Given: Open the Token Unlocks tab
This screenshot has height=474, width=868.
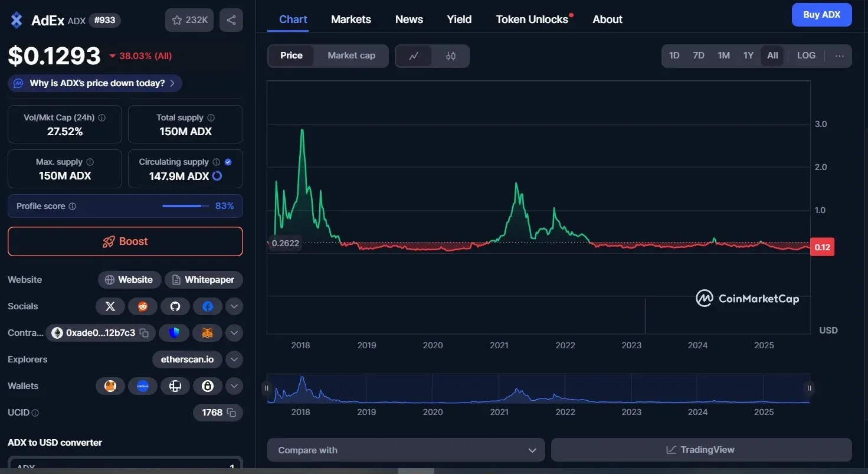Looking at the screenshot, I should pos(532,19).
